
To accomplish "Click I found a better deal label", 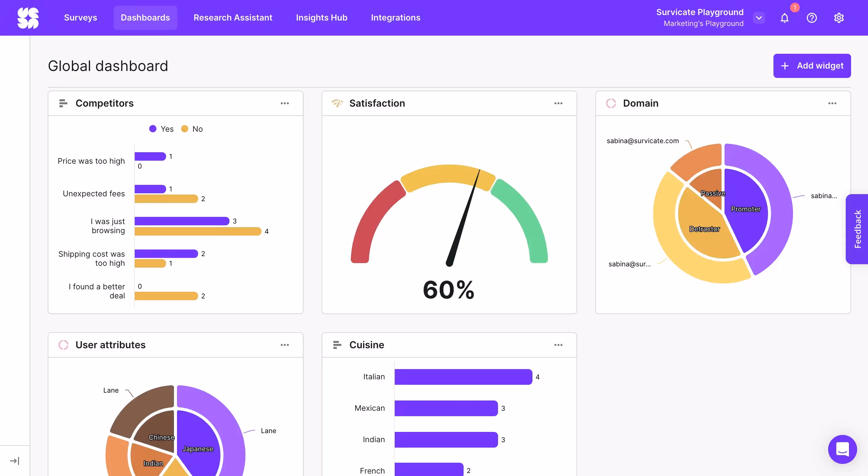I will pos(97,291).
